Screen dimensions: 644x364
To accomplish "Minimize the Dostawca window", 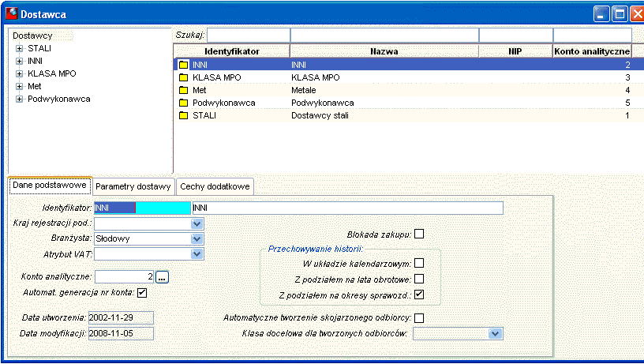I will click(x=601, y=14).
